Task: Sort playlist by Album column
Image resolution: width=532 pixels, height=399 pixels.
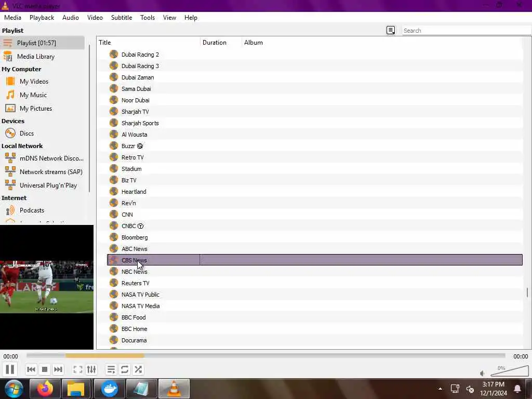Action: coord(382,43)
